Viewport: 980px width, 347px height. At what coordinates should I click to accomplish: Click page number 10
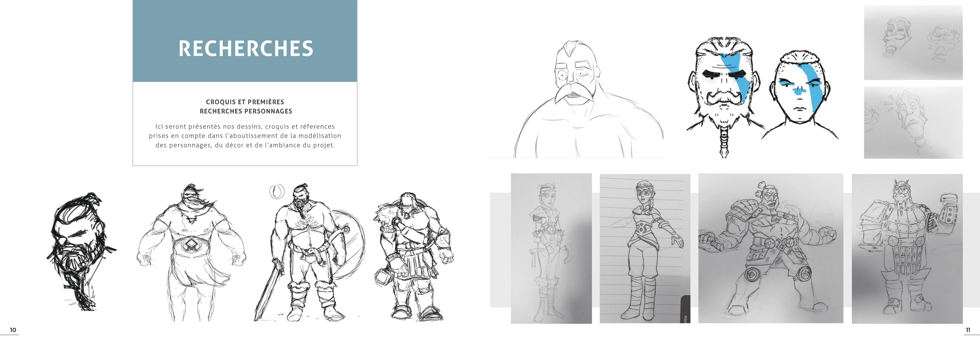(x=13, y=330)
